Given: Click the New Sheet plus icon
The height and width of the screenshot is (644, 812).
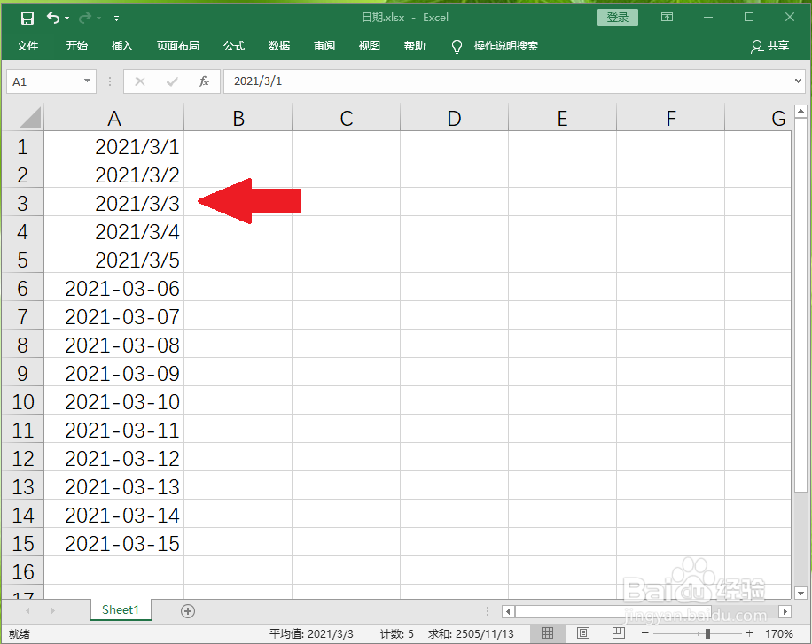Looking at the screenshot, I should [187, 611].
